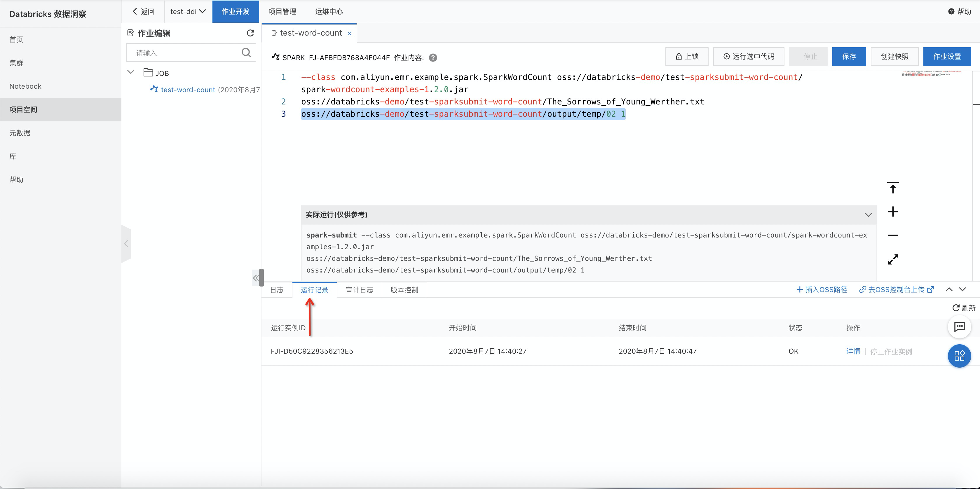Click the OK status cell
The height and width of the screenshot is (489, 980).
793,351
